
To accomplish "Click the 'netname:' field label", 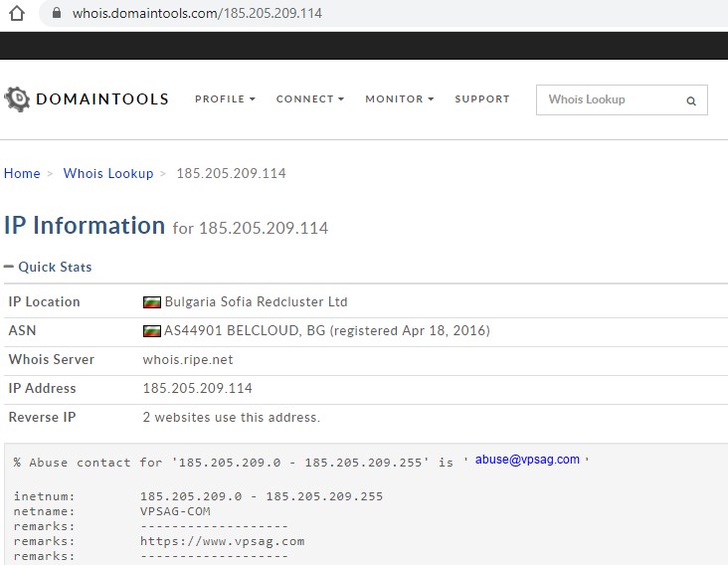I will [x=44, y=511].
